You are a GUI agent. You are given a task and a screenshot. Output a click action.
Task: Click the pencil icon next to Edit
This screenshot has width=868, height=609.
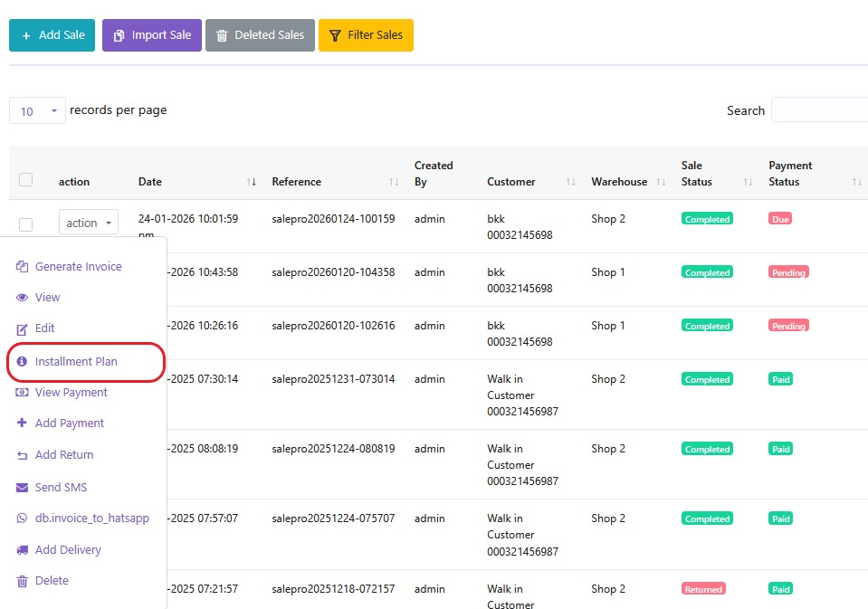tap(23, 328)
